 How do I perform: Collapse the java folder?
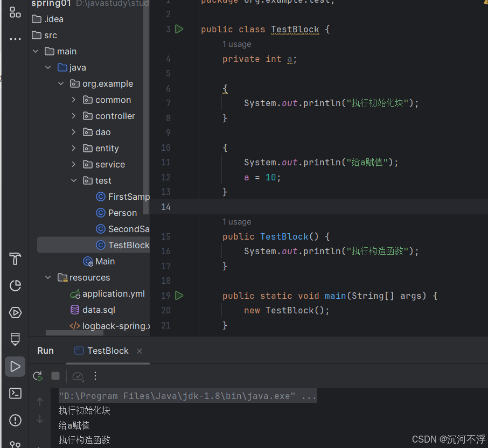pyautogui.click(x=48, y=67)
